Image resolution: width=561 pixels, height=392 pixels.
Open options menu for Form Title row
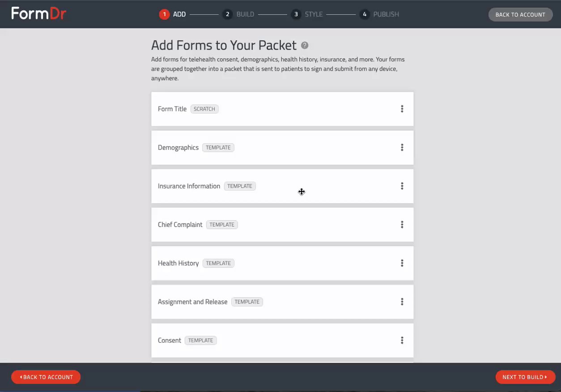click(x=402, y=109)
